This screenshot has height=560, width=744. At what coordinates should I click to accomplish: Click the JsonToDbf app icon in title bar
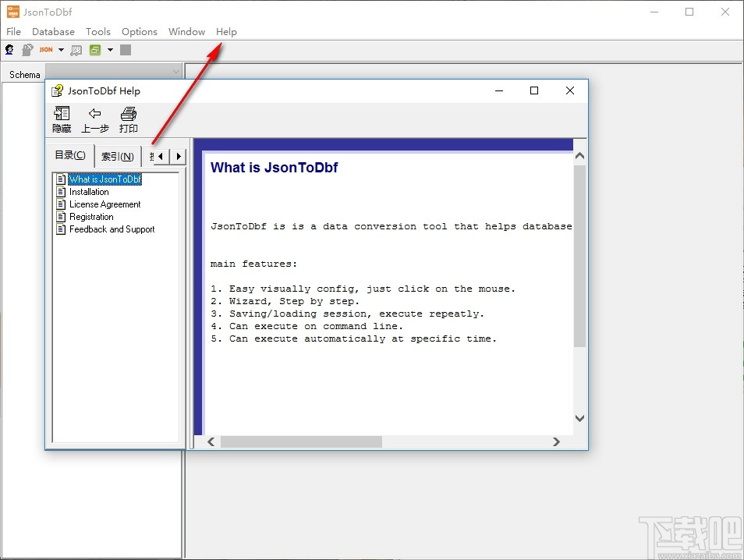click(13, 12)
